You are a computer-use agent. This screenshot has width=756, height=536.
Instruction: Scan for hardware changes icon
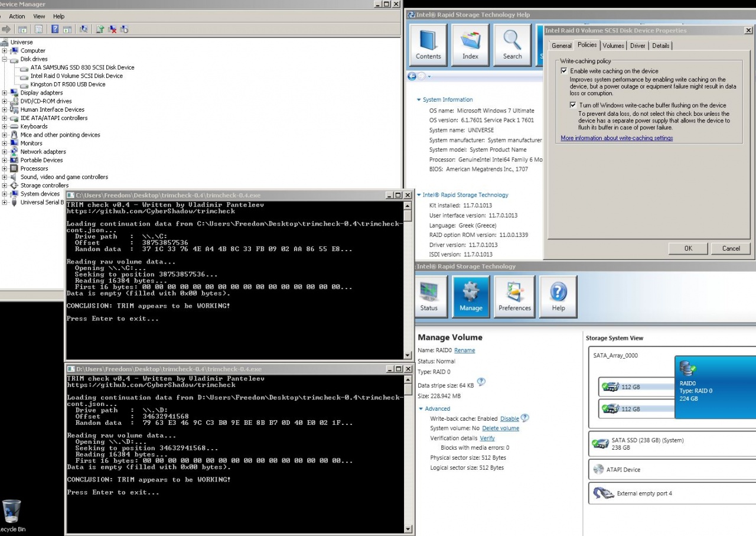[83, 29]
